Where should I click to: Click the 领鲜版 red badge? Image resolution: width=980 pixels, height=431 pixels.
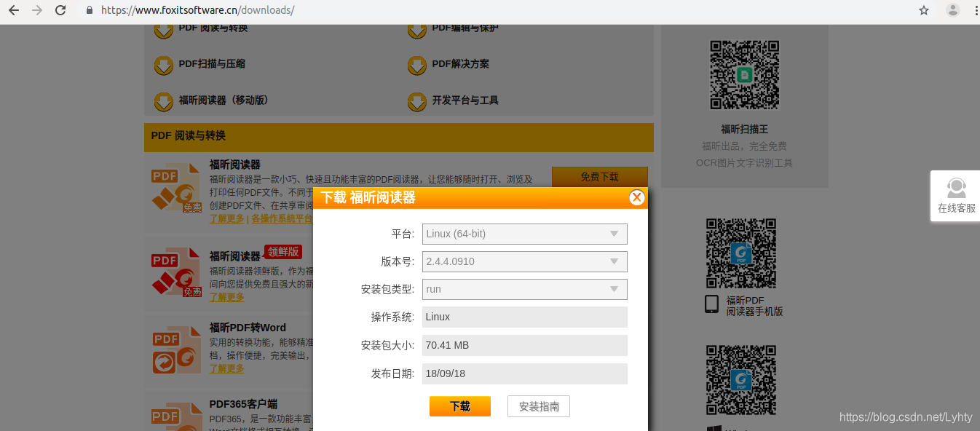click(282, 252)
